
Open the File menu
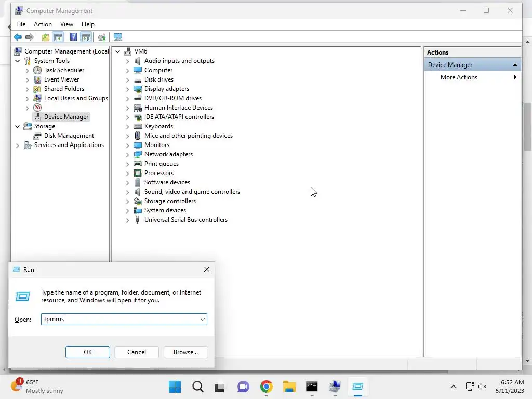[21, 24]
